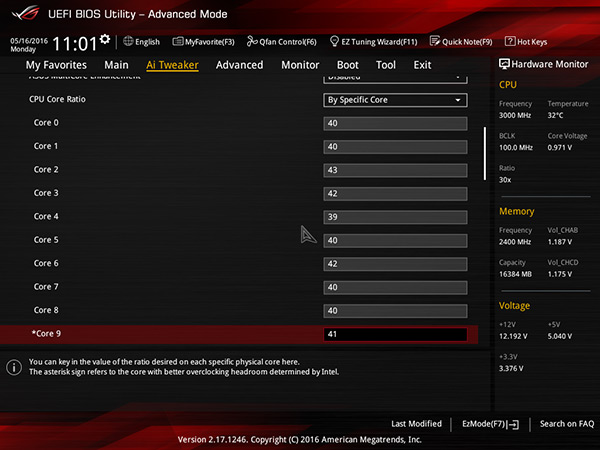This screenshot has height=450, width=600.
Task: Select the Core 7 row label
Action: pos(46,287)
